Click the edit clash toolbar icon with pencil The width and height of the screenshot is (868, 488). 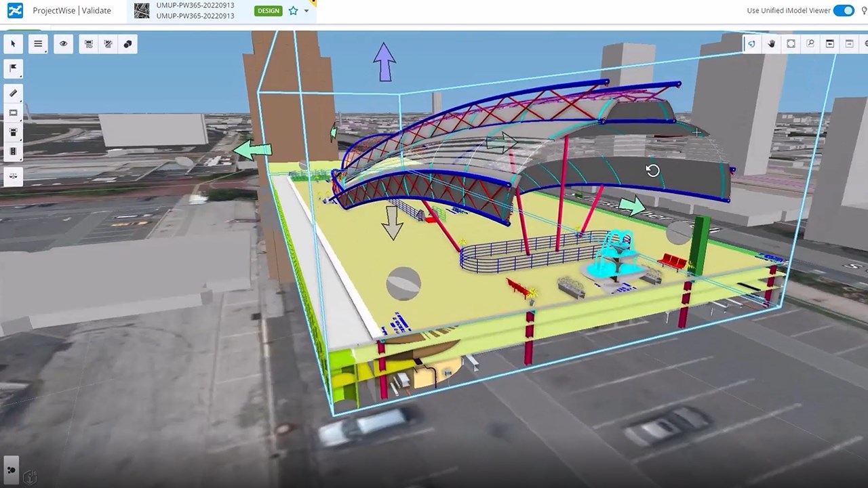108,44
